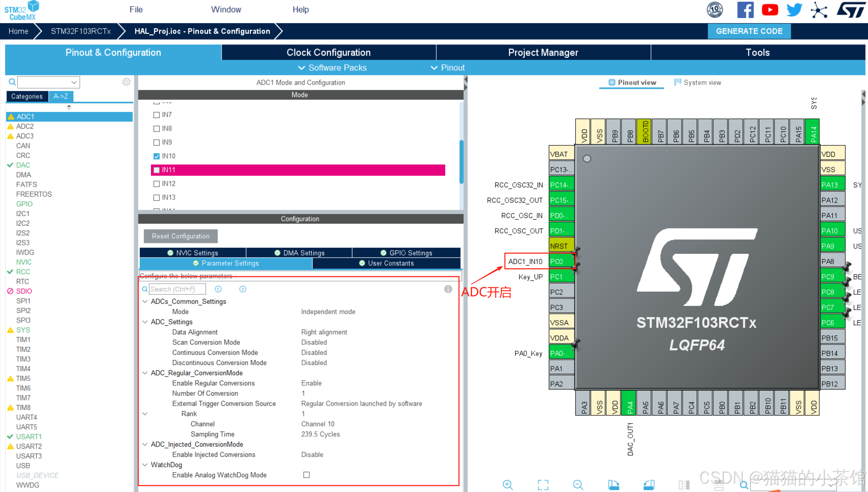Open the File menu
868x492 pixels.
136,10
